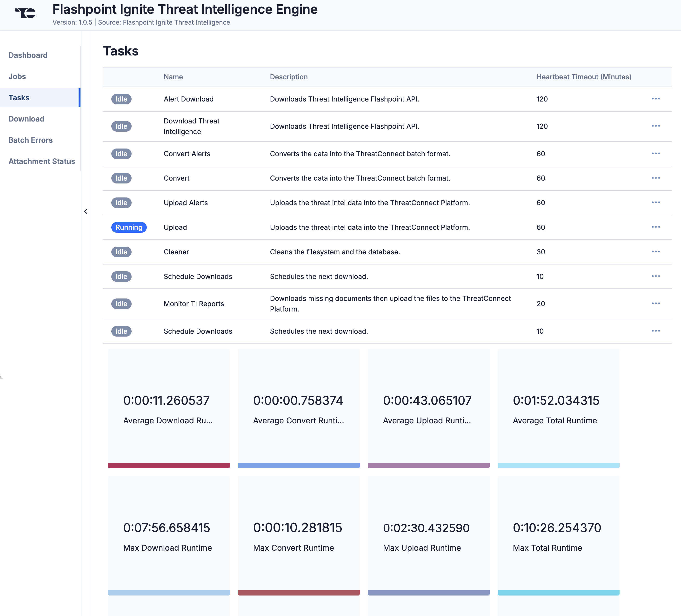Open the actions menu for Cleaner task
The width and height of the screenshot is (681, 616).
click(x=656, y=252)
